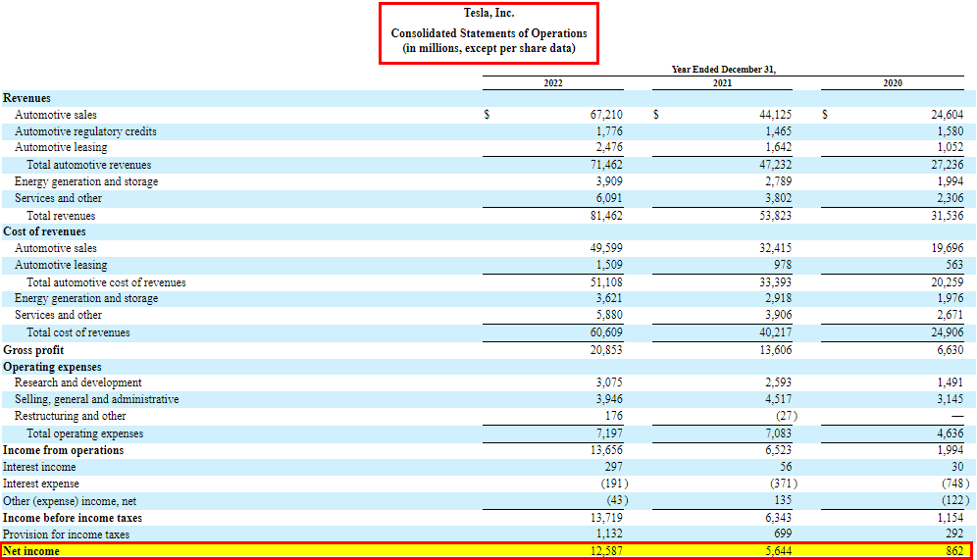Click value 5,644 net income 2021
The height and width of the screenshot is (560, 977).
(x=778, y=551)
